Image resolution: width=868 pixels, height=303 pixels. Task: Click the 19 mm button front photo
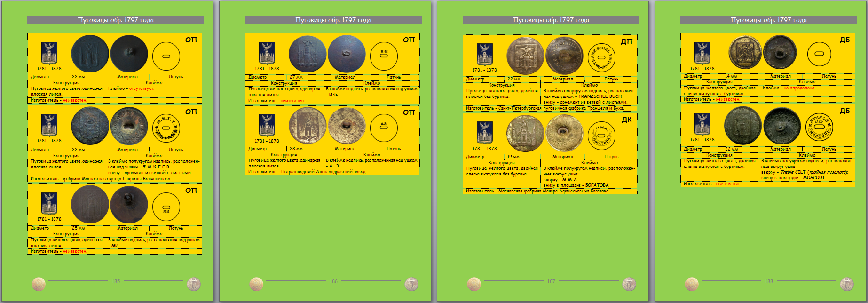pyautogui.click(x=525, y=134)
